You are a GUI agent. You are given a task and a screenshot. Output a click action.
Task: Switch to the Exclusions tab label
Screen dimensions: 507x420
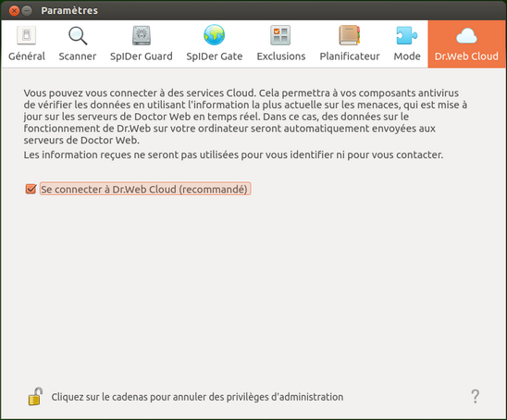click(281, 56)
